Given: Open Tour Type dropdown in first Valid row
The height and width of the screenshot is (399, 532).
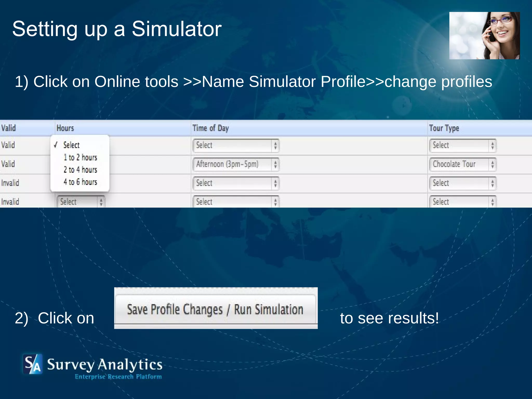Looking at the screenshot, I should [463, 145].
